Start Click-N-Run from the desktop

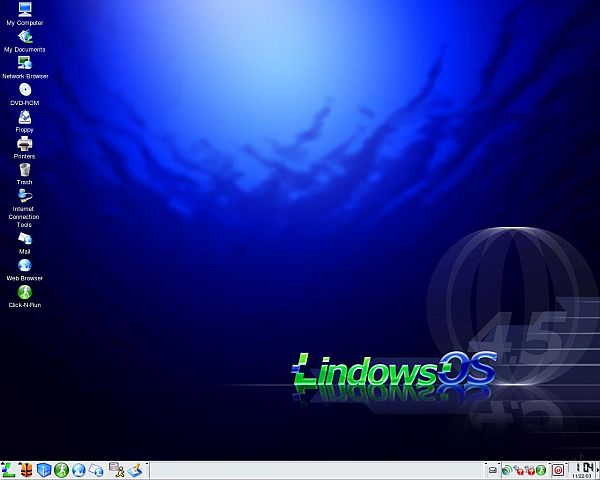pos(24,292)
